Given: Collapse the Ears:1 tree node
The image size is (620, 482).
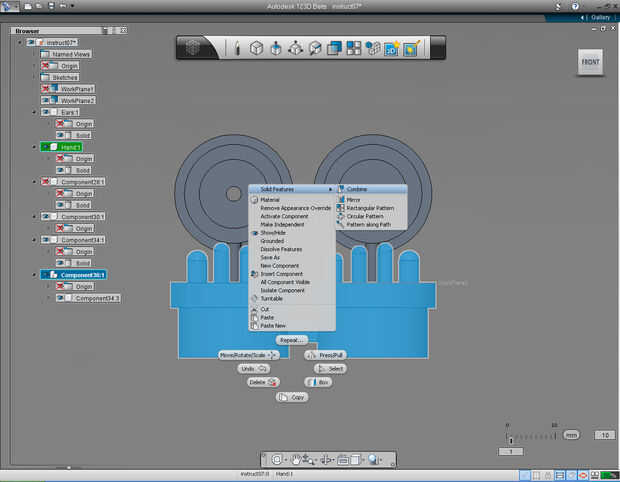Looking at the screenshot, I should coord(34,112).
